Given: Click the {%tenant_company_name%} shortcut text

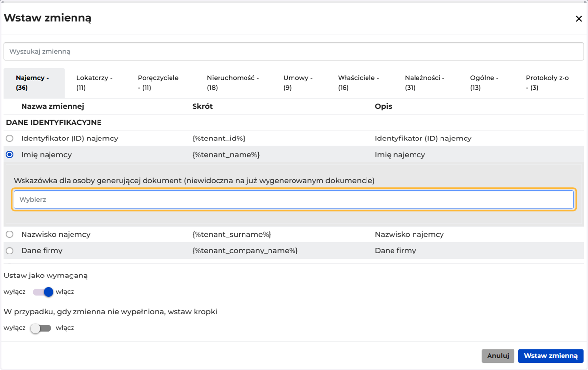Looking at the screenshot, I should (x=245, y=251).
